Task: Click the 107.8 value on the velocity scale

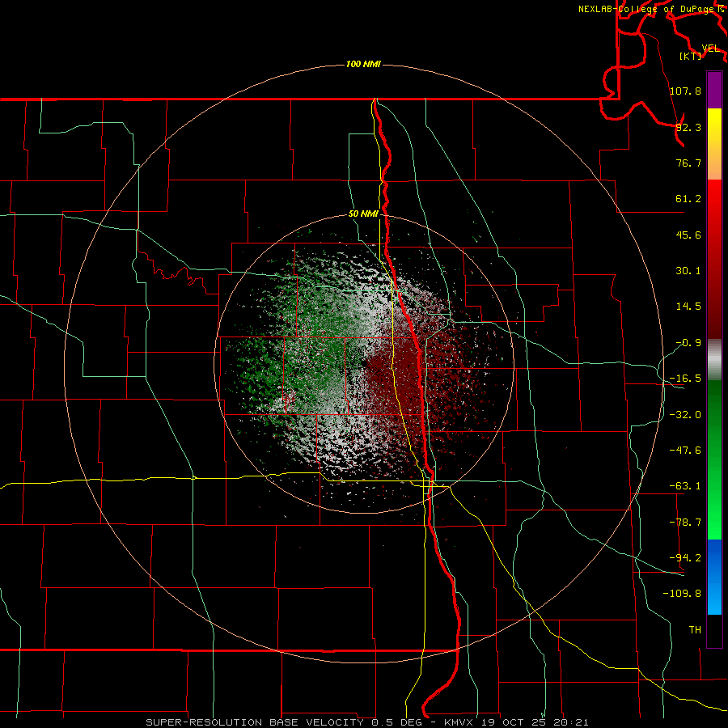Action: click(x=685, y=91)
